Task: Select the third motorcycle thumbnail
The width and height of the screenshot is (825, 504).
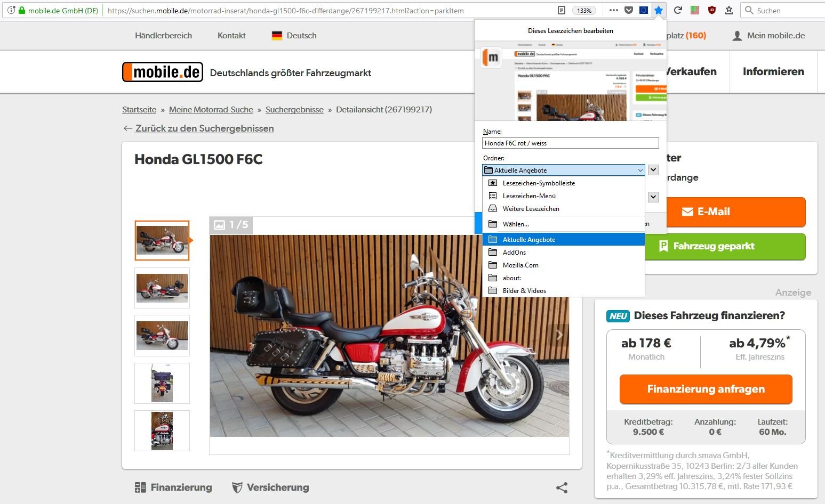Action: point(162,336)
